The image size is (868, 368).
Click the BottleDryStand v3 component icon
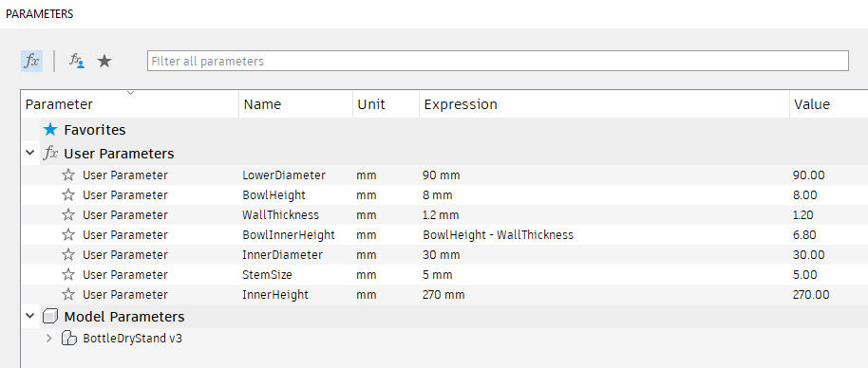[68, 339]
